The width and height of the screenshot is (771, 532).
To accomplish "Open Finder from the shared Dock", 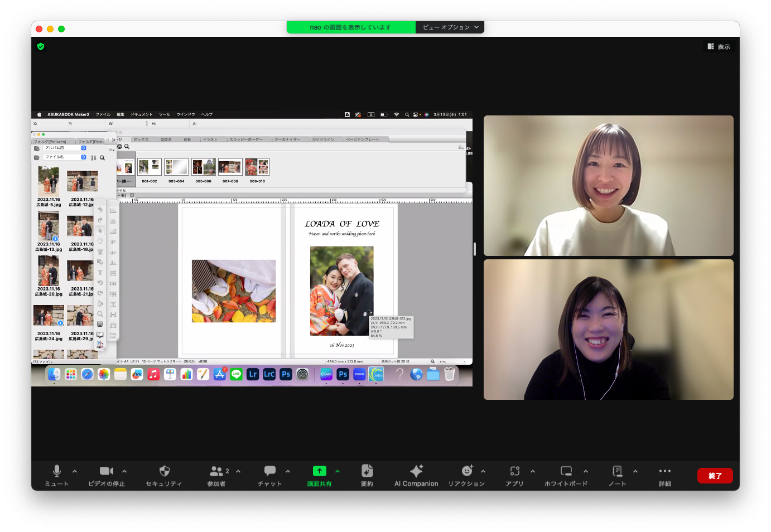I will click(x=54, y=375).
